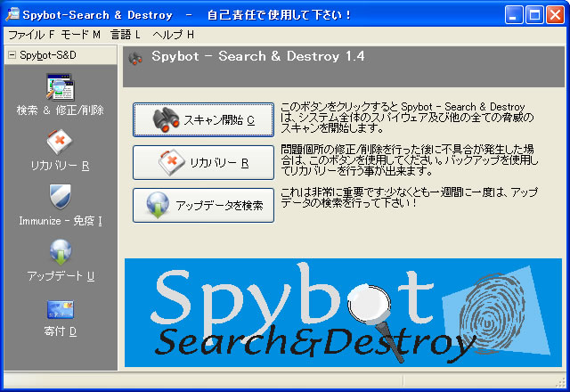
Task: Maximize the Spybot window
Action: (534, 15)
